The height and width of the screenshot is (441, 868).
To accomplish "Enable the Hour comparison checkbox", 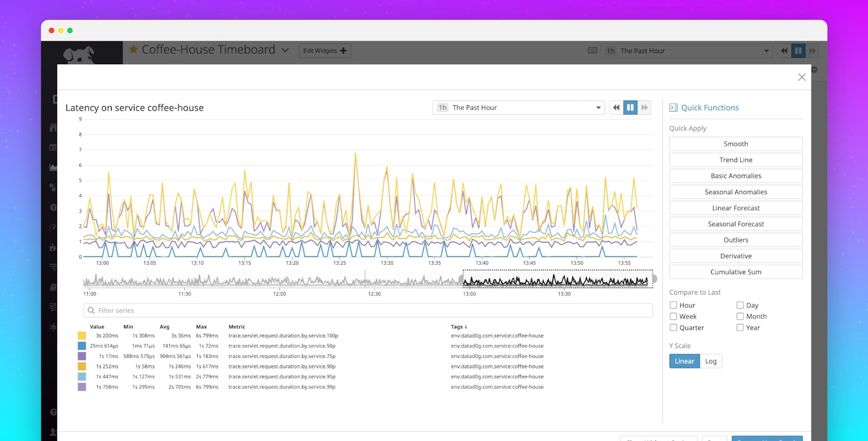I will tap(673, 305).
